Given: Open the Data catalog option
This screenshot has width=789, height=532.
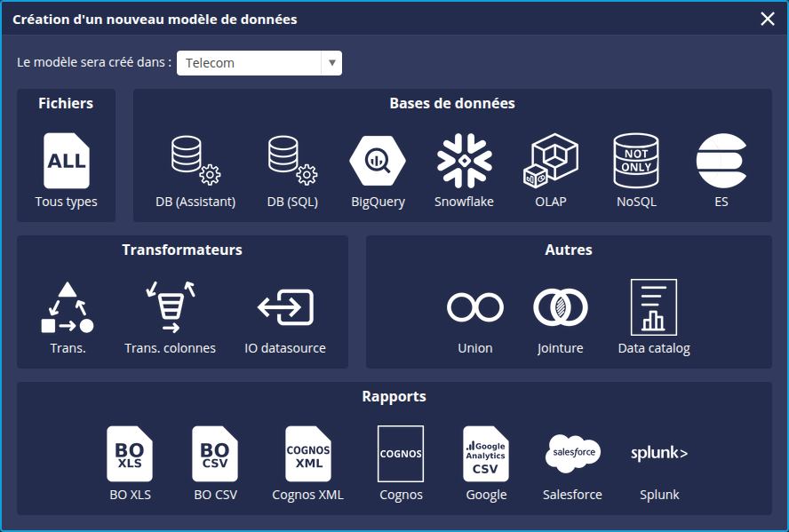Looking at the screenshot, I should (654, 308).
